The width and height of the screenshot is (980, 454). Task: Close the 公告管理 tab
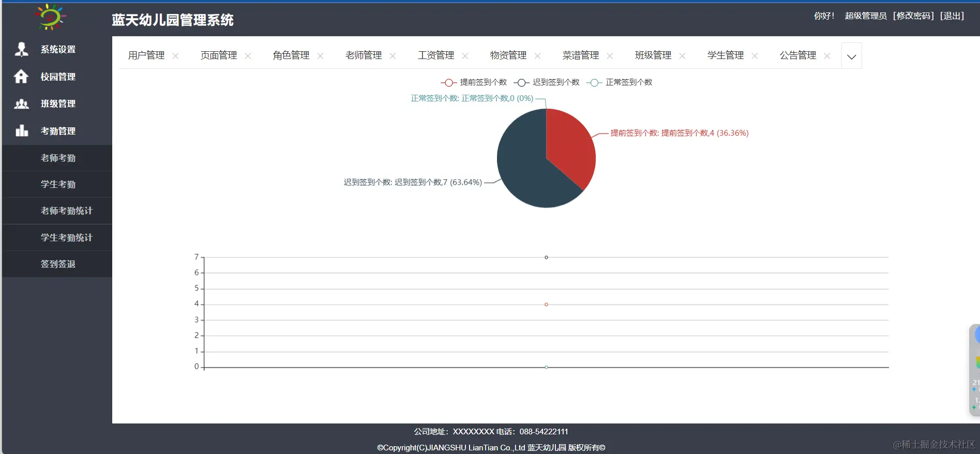pyautogui.click(x=827, y=56)
